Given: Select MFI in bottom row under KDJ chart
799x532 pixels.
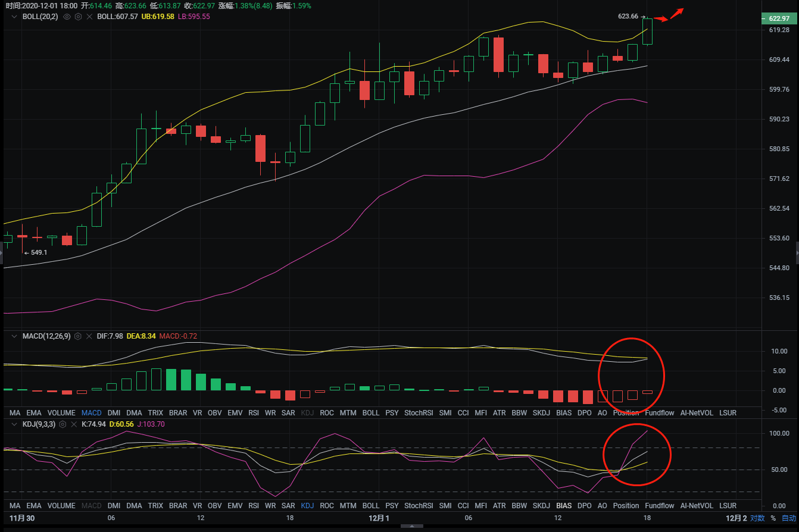Looking at the screenshot, I should (481, 506).
